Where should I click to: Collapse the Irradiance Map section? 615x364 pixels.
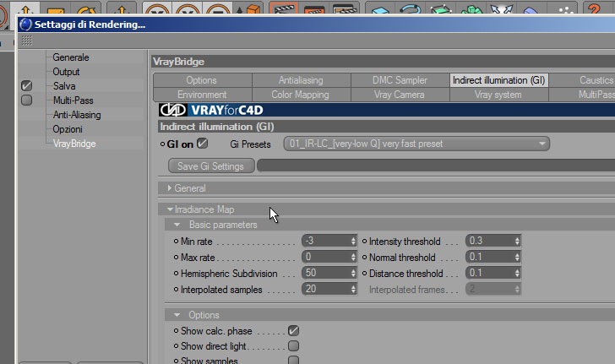170,209
